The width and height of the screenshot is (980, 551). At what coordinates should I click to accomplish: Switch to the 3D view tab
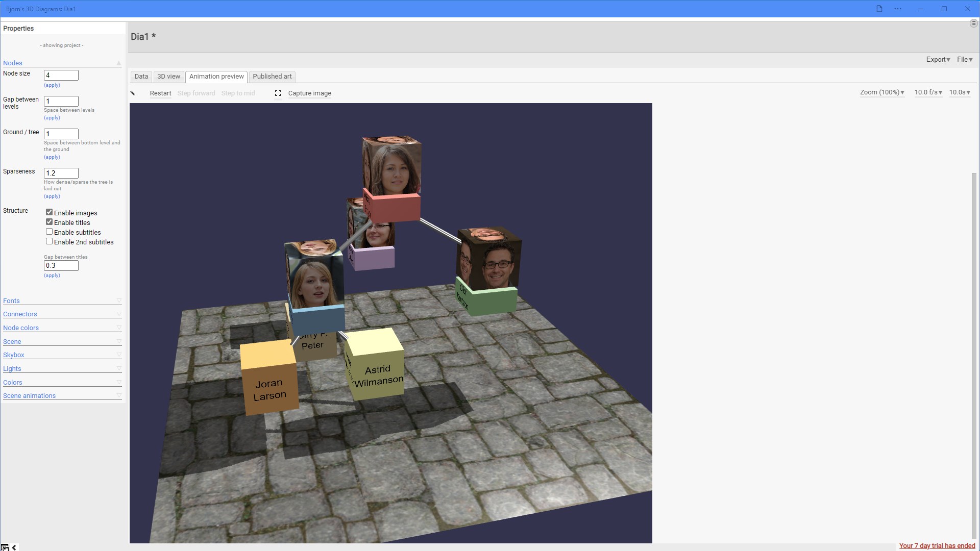click(x=168, y=77)
